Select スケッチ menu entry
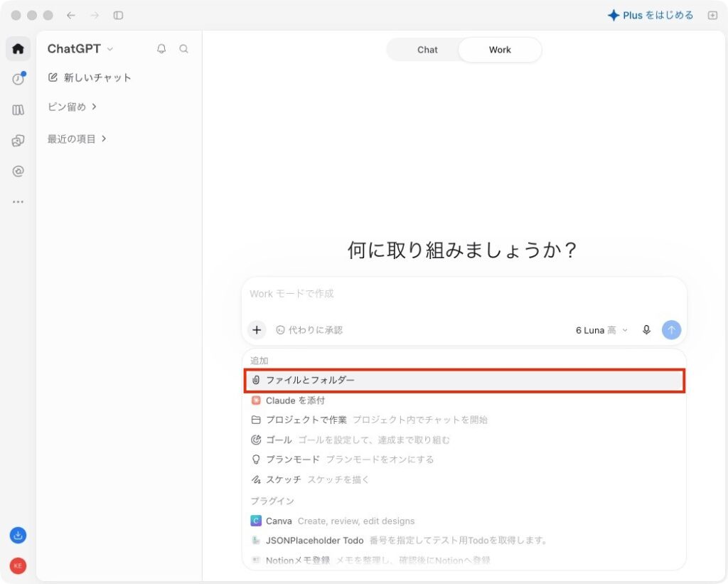Image resolution: width=728 pixels, height=584 pixels. [x=464, y=479]
